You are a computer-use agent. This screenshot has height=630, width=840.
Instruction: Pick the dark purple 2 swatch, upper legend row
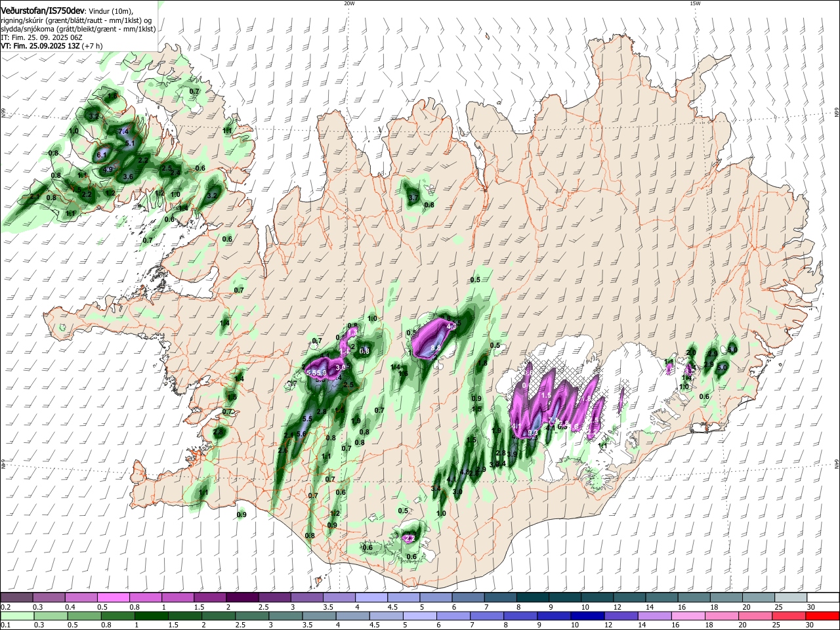[x=242, y=598]
